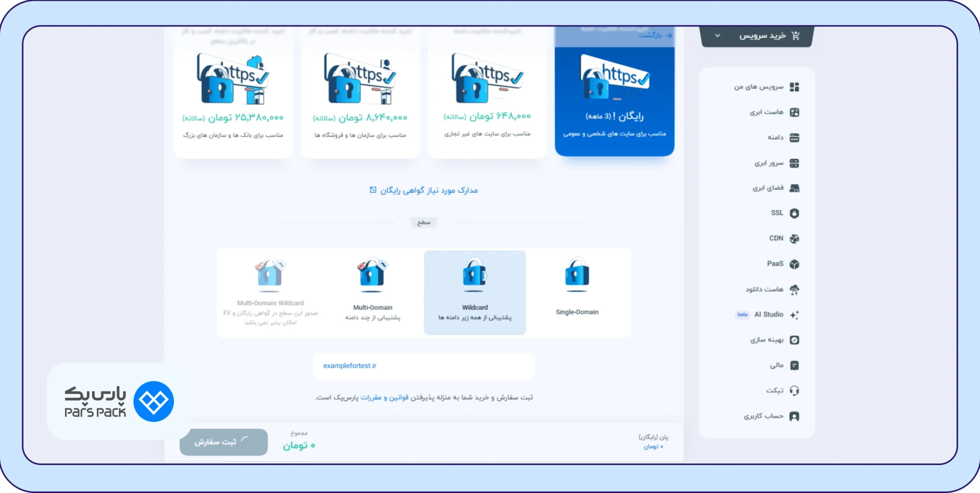Select the SSL lock icon in sidebar

click(x=794, y=213)
